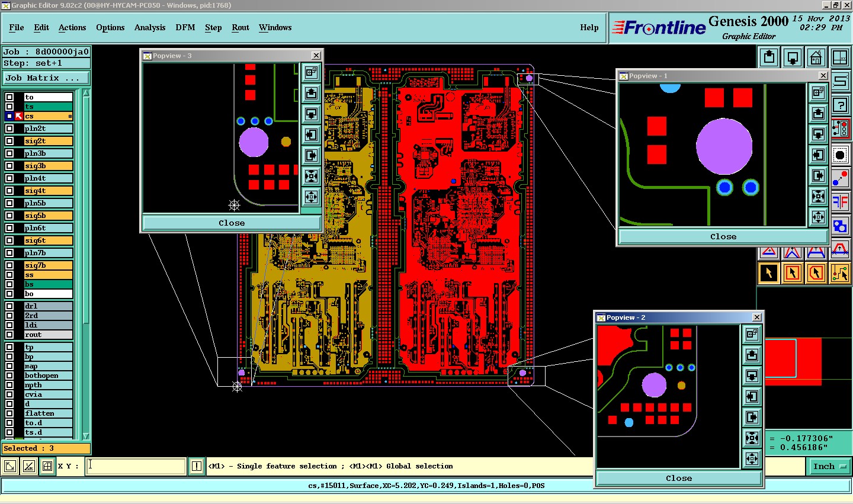Click the top copy-view icon in Popview - 2

pos(752,335)
